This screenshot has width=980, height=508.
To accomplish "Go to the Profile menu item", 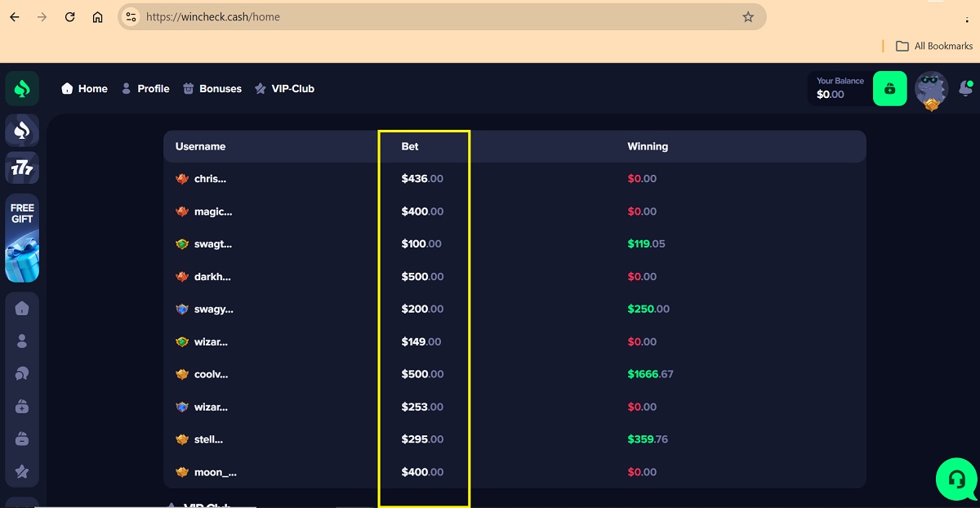I will (145, 88).
